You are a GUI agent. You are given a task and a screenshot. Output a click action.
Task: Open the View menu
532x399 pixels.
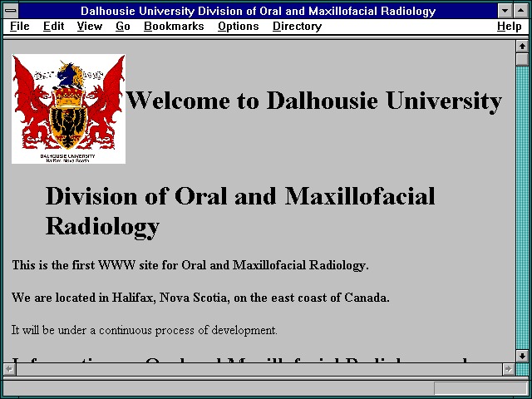pyautogui.click(x=90, y=27)
